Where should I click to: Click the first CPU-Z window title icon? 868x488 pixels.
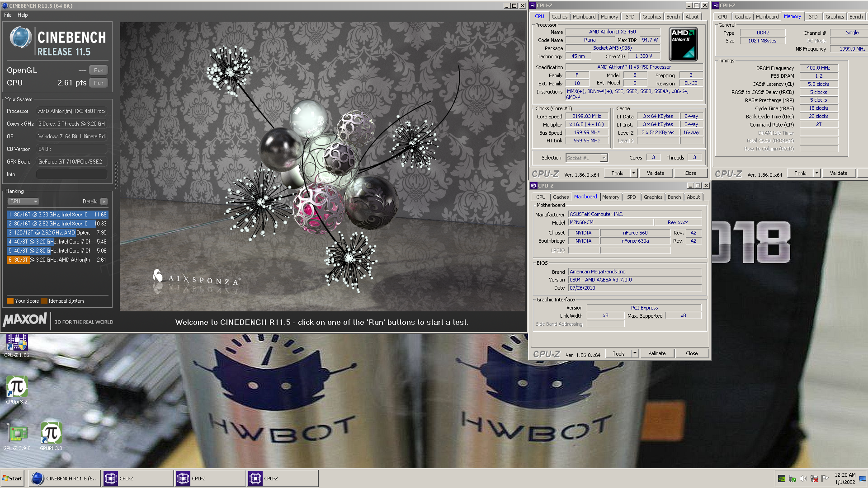coord(533,5)
